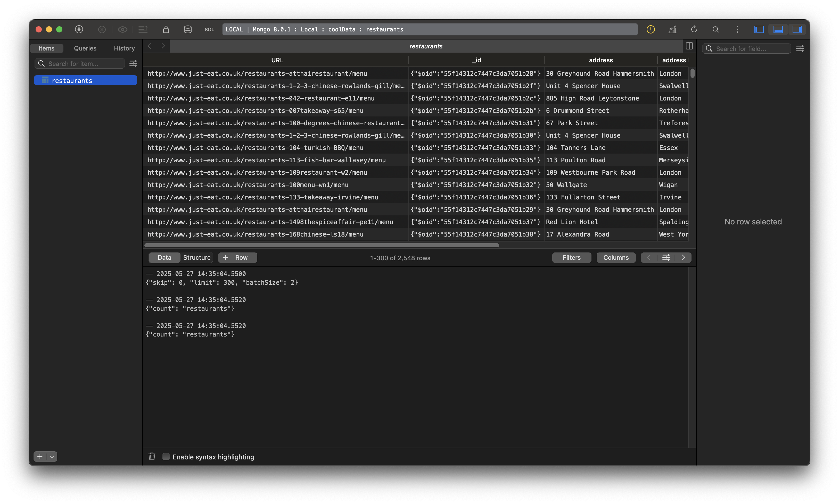Clear console log with trash icon
839x504 pixels.
pos(152,456)
